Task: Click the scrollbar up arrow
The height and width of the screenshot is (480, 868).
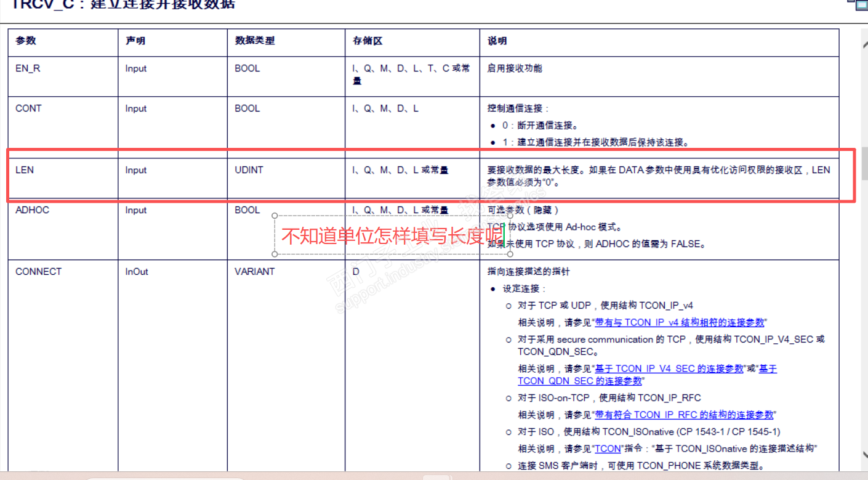Action: click(x=864, y=43)
